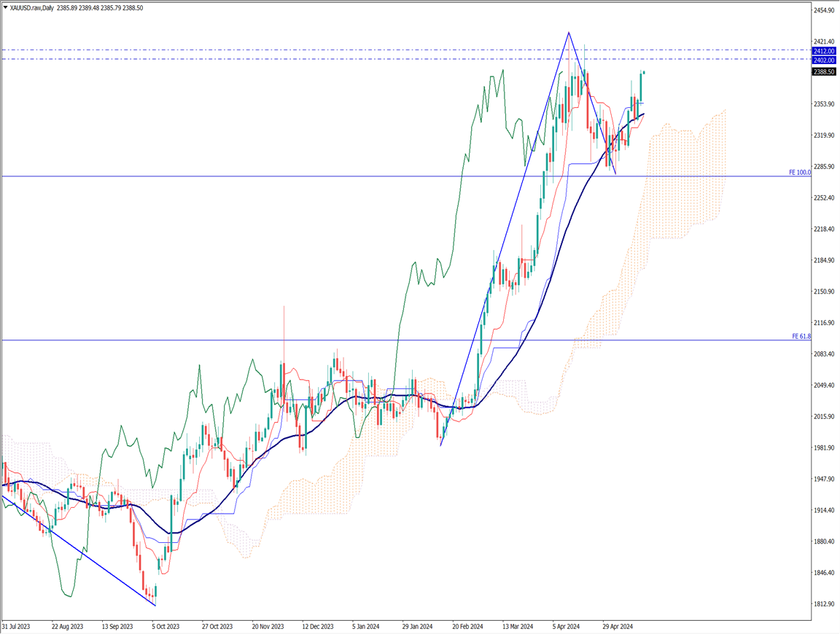Click the peak of the blue trendline at April 2024 high

pos(568,33)
